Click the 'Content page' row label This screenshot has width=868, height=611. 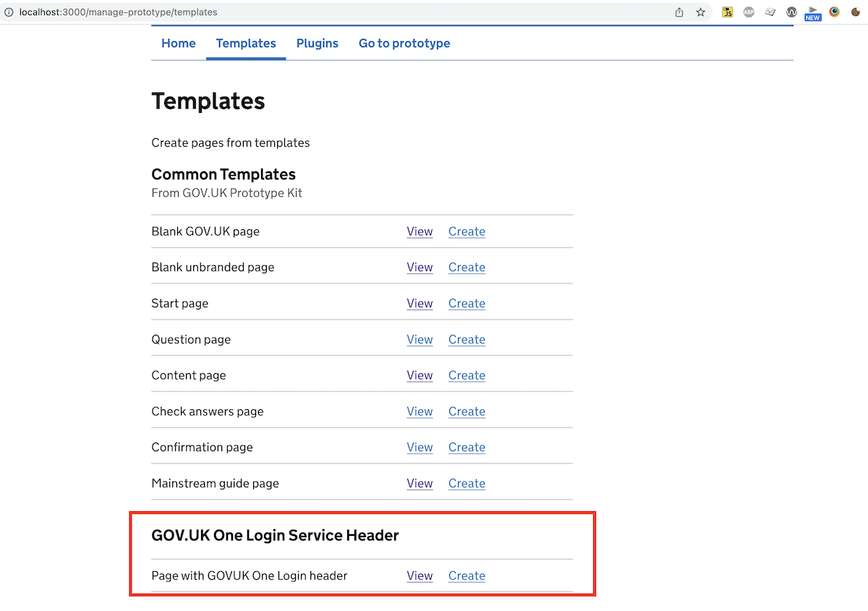point(189,375)
